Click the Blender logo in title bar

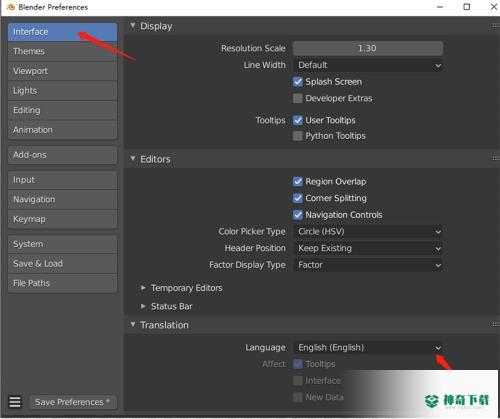[10, 7]
